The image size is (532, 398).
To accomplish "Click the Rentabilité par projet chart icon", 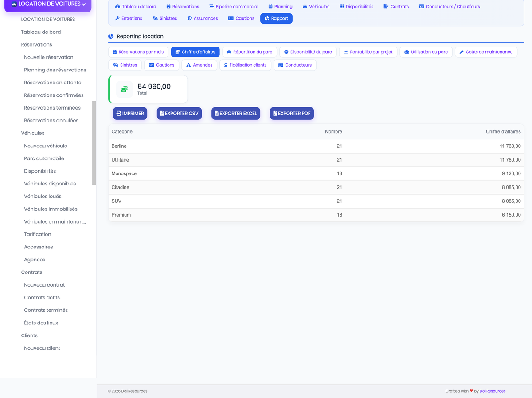I will point(346,52).
